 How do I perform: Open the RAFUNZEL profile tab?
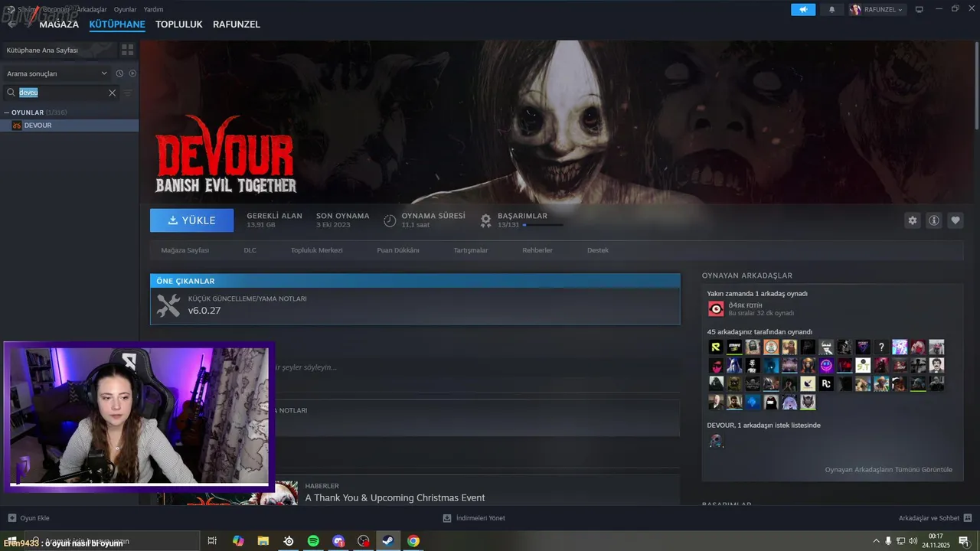237,24
